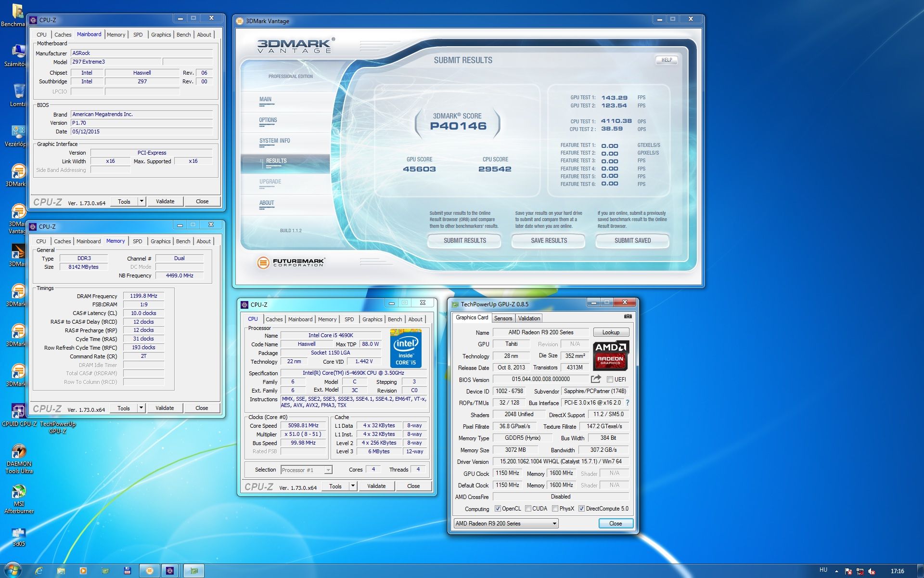Click the Windows Start orb
Image resolution: width=924 pixels, height=578 pixels.
pos(13,570)
